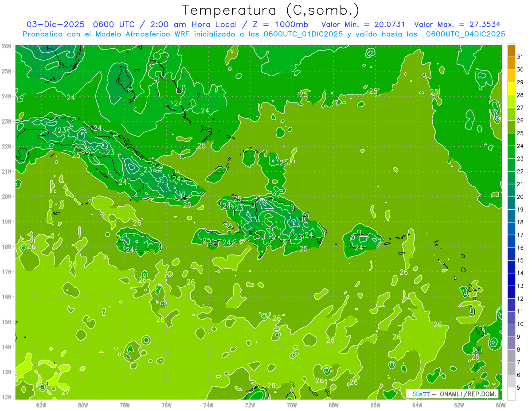Click the 68W longitude axis label
The image size is (532, 411).
[x=334, y=405]
